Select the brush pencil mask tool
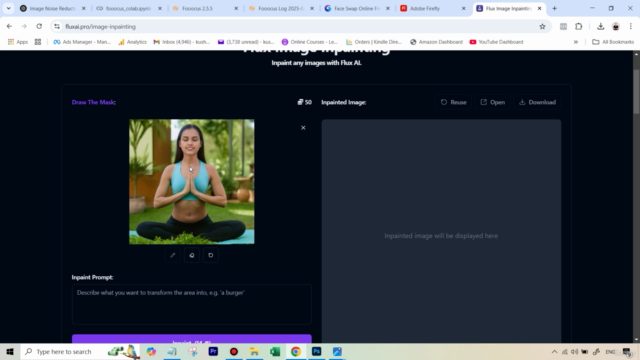This screenshot has width=640, height=360. point(173,255)
